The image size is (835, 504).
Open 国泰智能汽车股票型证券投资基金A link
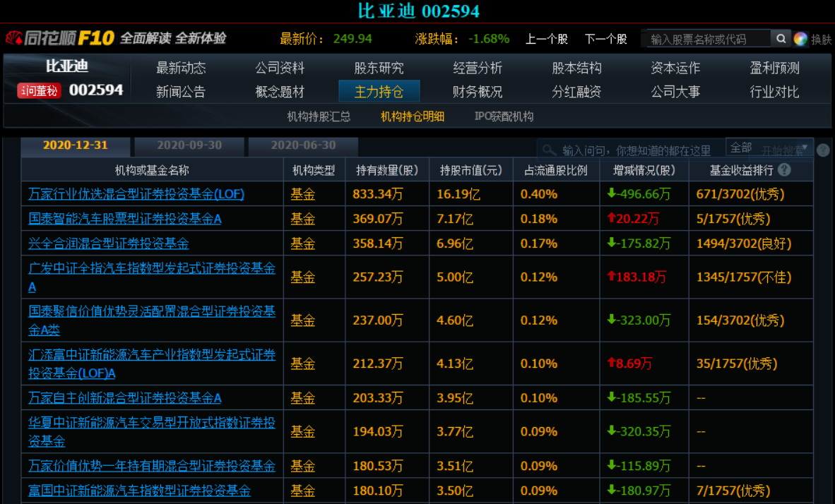tap(124, 219)
